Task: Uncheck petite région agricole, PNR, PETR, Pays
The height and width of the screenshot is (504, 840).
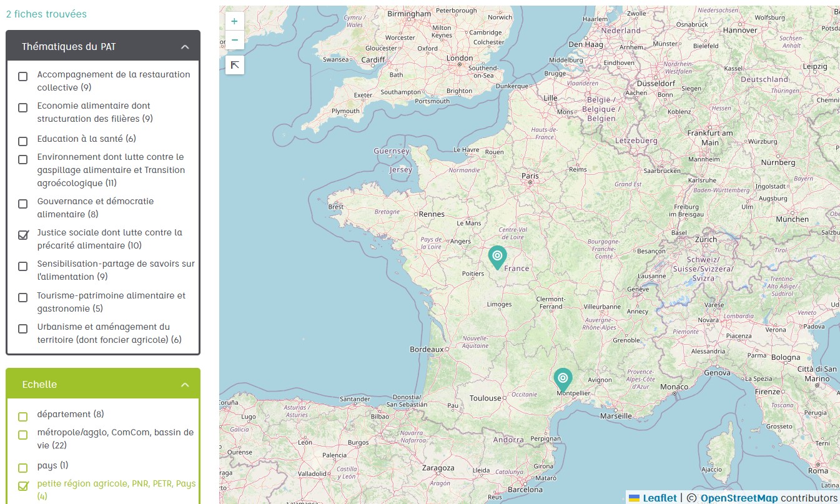Action: click(23, 486)
